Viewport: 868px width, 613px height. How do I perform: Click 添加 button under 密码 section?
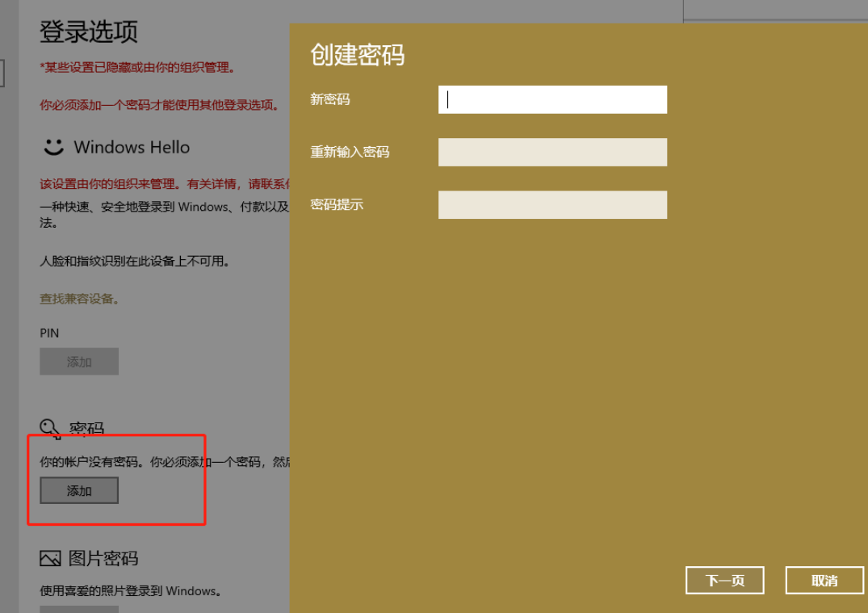(79, 490)
